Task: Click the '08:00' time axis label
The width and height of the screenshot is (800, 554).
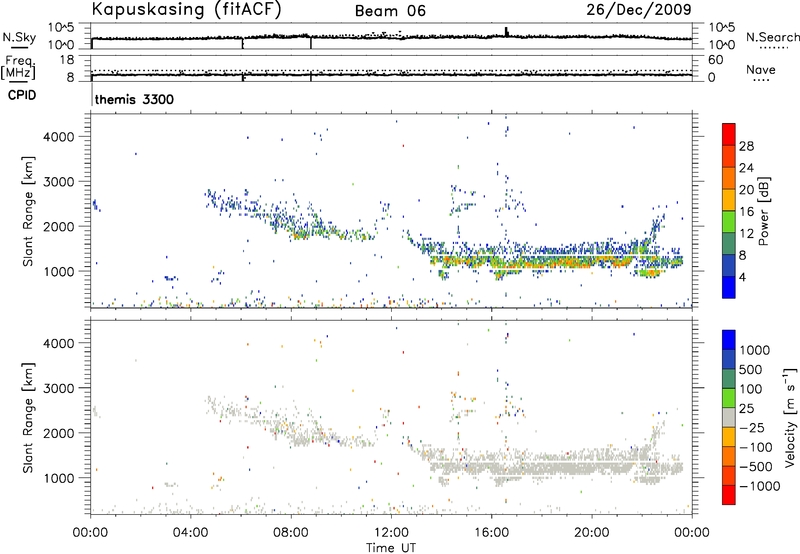Action: coord(290,533)
